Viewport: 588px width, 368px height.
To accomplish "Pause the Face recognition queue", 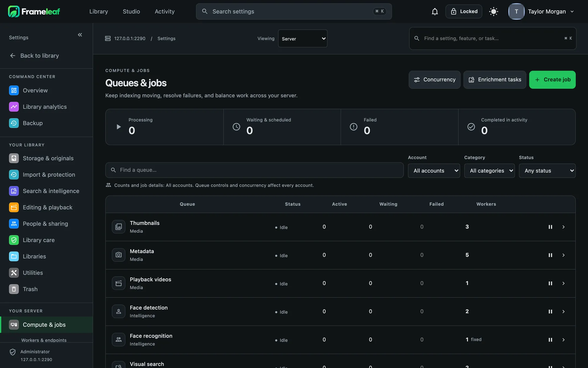I will coord(550,340).
